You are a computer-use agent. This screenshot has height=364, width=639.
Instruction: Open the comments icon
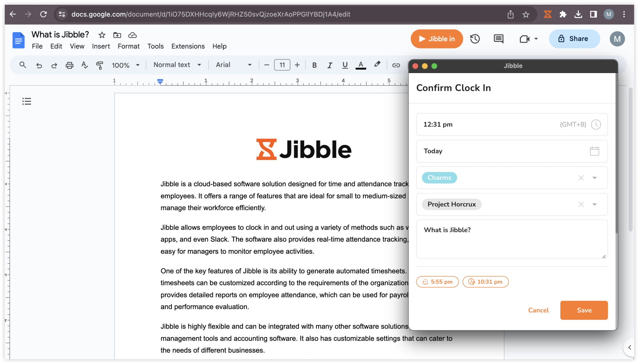(499, 39)
